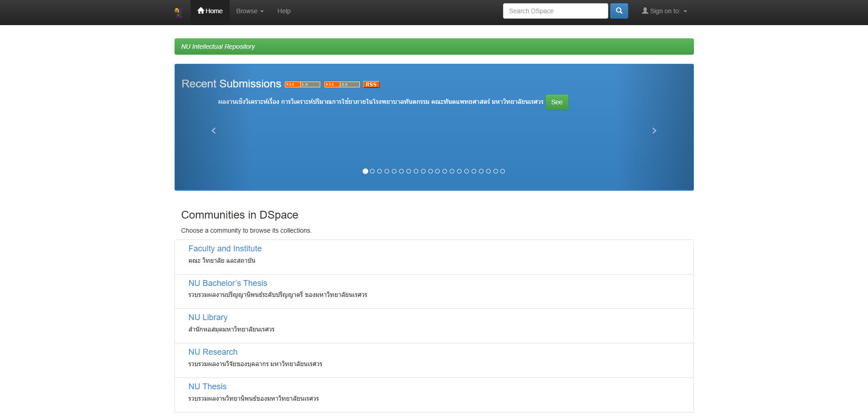Image resolution: width=868 pixels, height=418 pixels.
Task: Select the first carousel indicator dot
Action: [365, 171]
